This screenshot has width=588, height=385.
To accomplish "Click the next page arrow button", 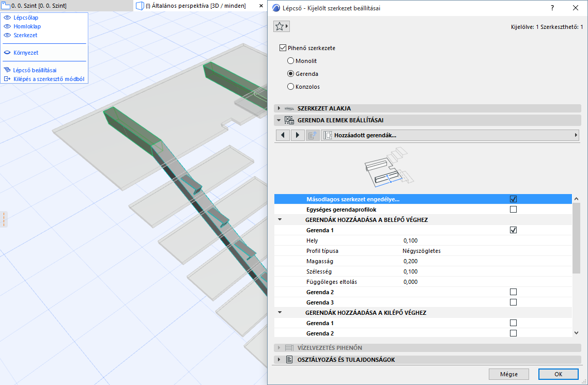I will coord(298,135).
